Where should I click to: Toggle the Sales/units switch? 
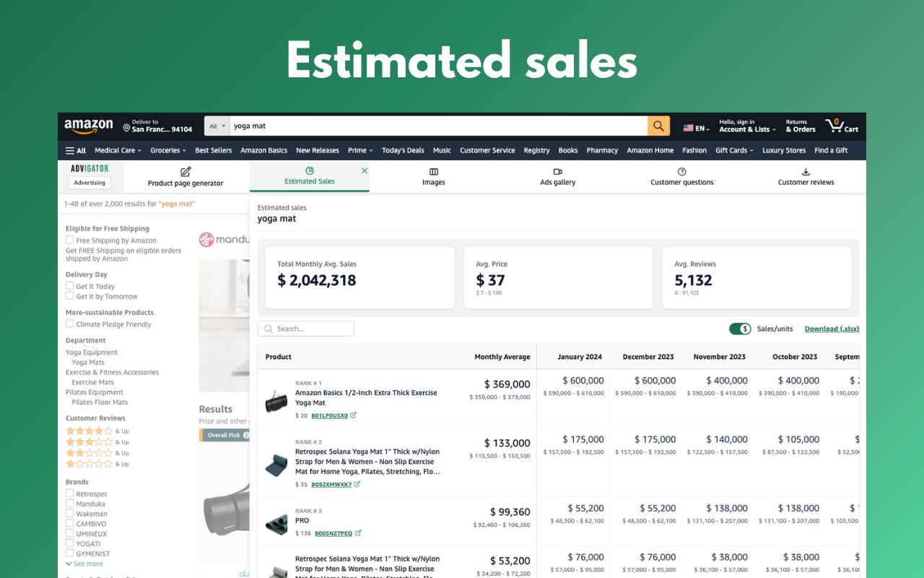(740, 329)
